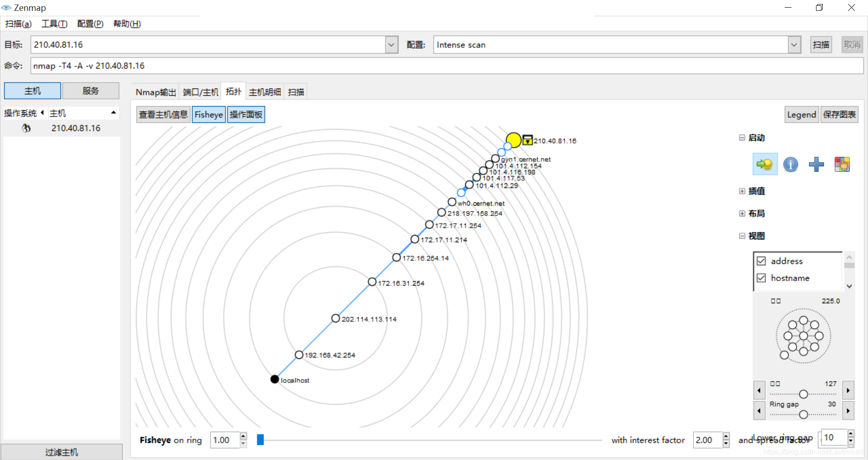
Task: Toggle the hostname view checkbox
Action: 761,278
